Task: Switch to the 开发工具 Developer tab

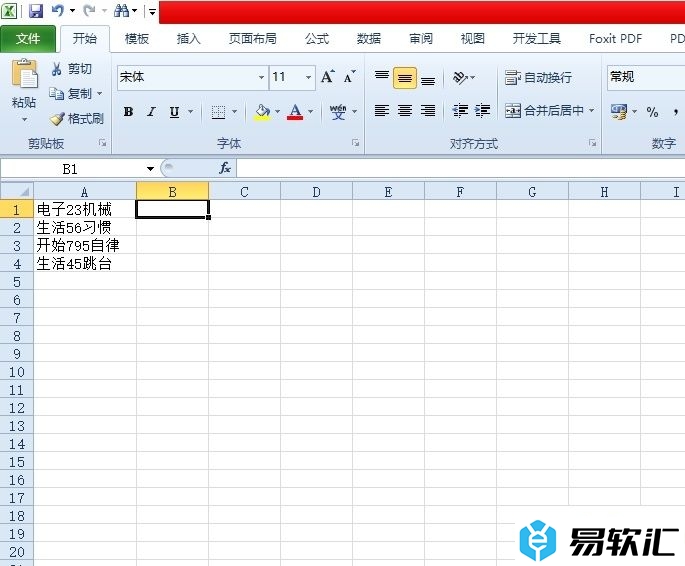Action: point(536,39)
